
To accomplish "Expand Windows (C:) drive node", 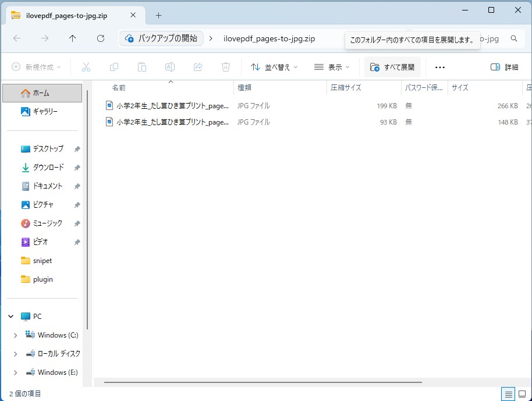I will click(x=15, y=335).
